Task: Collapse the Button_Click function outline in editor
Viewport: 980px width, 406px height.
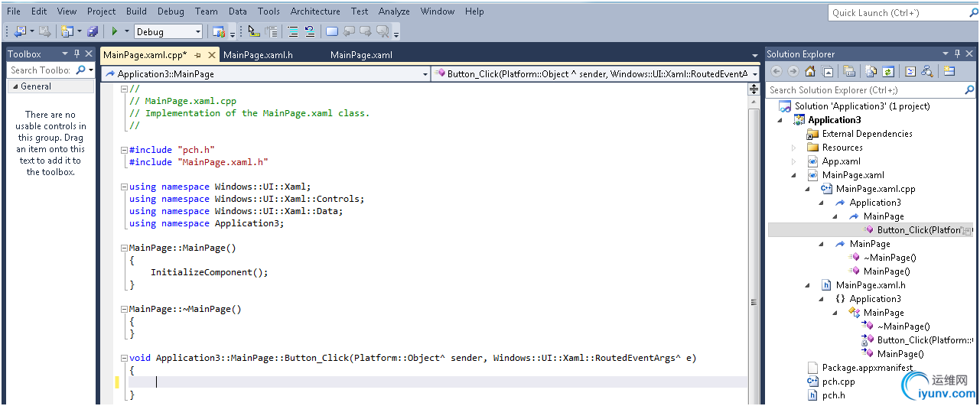Action: (x=125, y=358)
